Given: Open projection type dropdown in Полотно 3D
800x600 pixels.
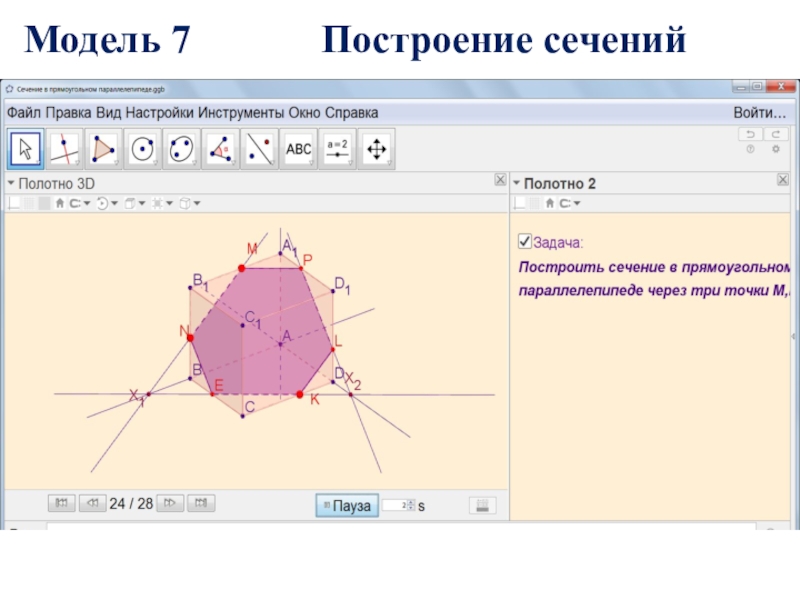Looking at the screenshot, I should [x=190, y=204].
